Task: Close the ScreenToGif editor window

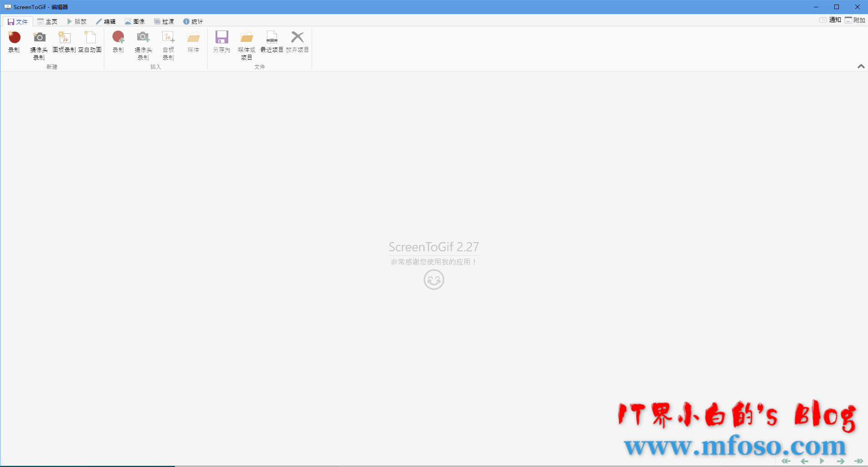Action: point(858,7)
